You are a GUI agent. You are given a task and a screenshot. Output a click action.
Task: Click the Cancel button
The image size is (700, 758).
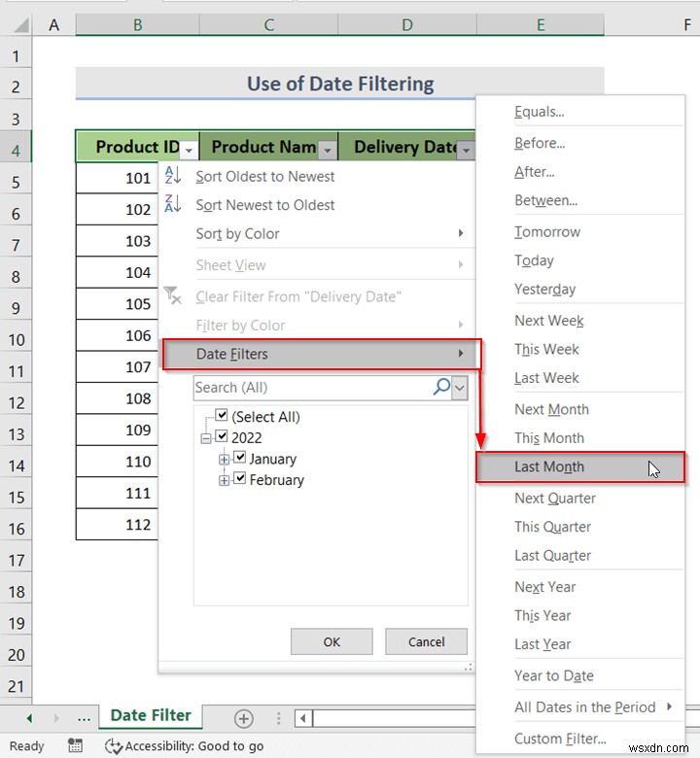(x=426, y=641)
